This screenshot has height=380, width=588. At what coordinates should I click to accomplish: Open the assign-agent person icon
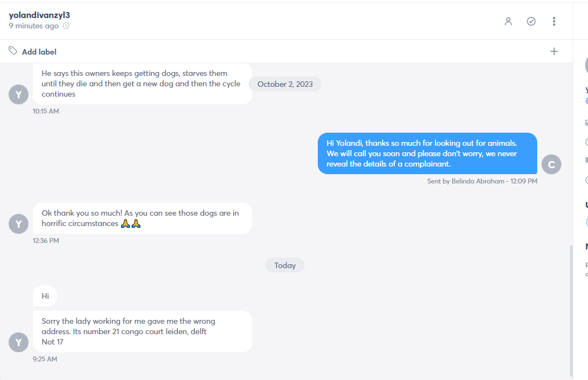[x=508, y=21]
